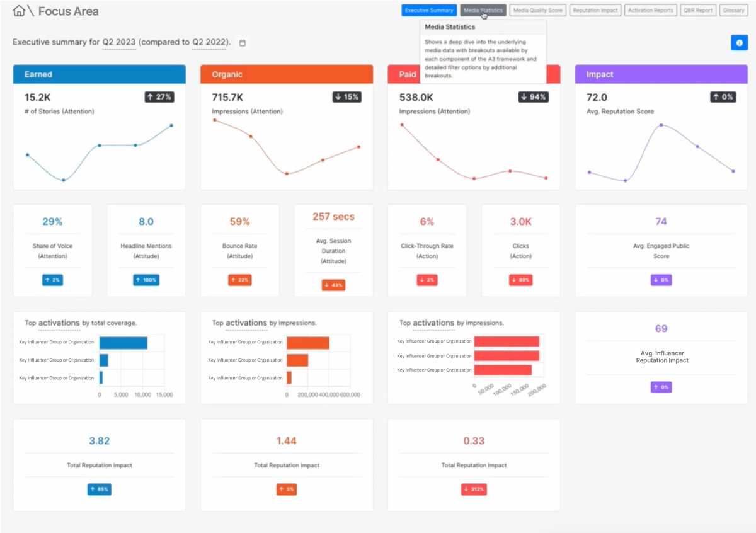Select the Q2 2023 period selector
Screen dimensions: 756x533
[x=119, y=42]
